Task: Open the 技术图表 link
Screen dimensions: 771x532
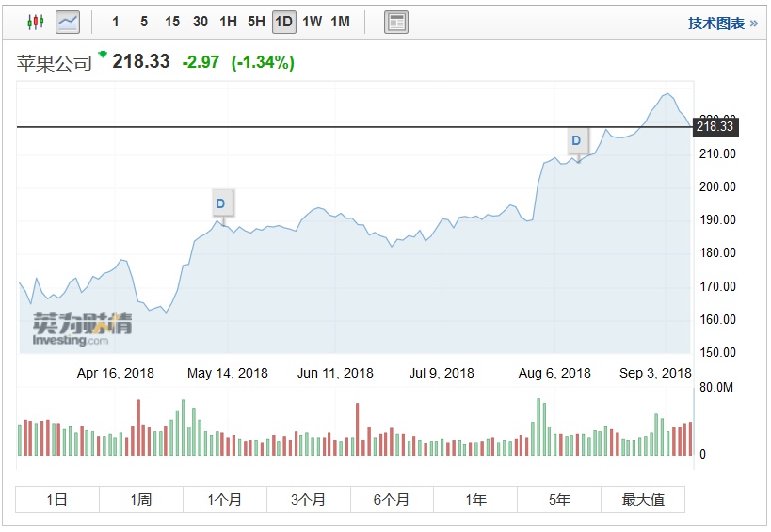Action: coord(722,24)
